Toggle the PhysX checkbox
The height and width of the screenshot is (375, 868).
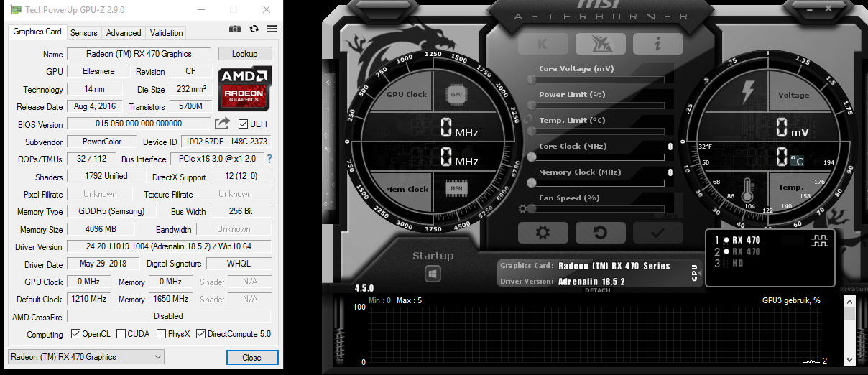(161, 334)
